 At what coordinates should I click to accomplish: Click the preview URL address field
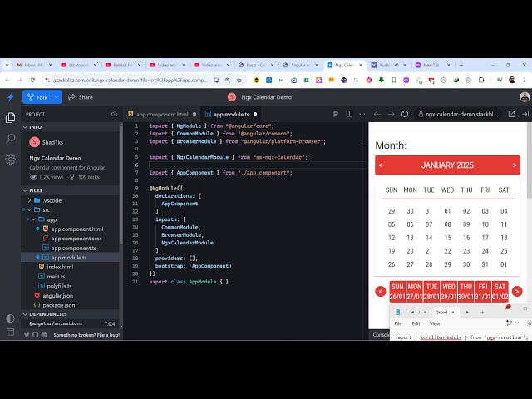point(460,114)
